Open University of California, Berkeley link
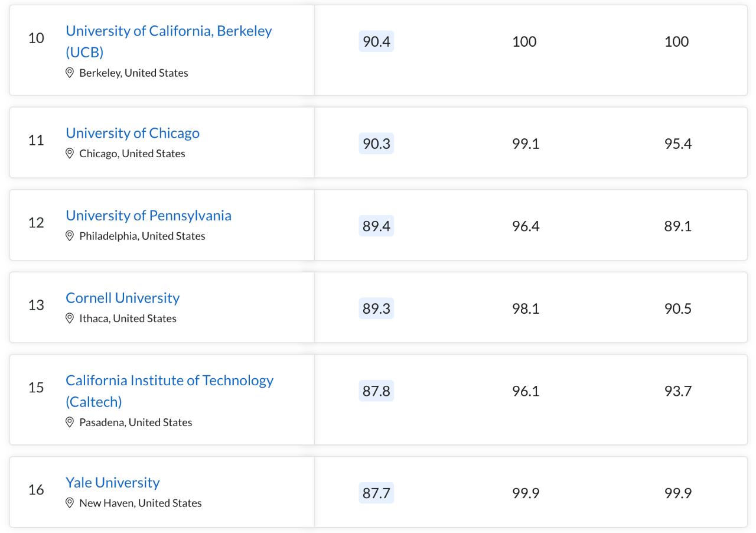Viewport: 756px width, 533px height. click(x=168, y=31)
